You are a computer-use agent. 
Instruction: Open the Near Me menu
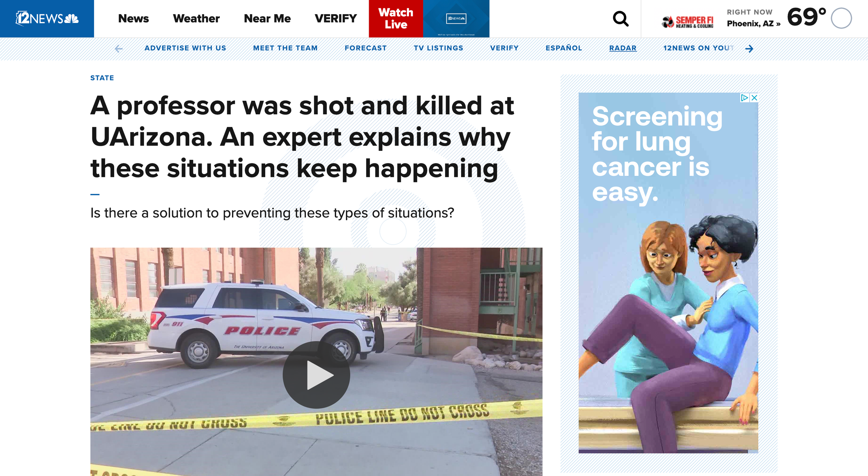(x=267, y=18)
